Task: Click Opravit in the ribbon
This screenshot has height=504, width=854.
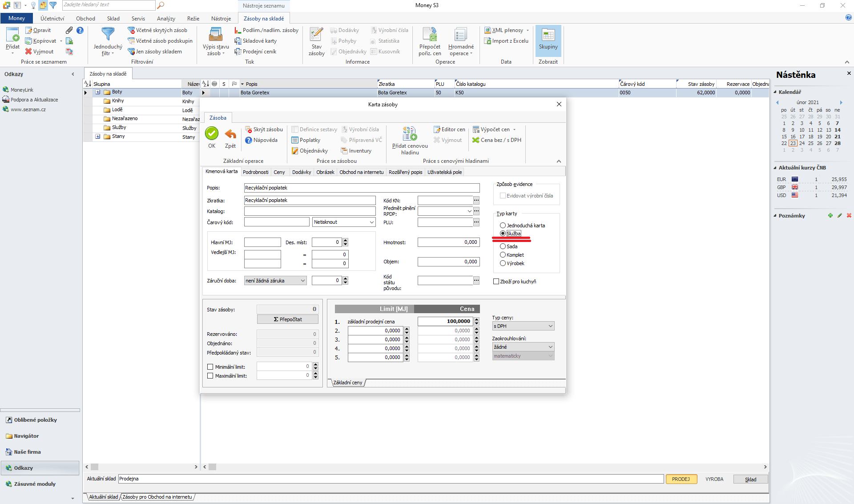Action: pyautogui.click(x=38, y=30)
